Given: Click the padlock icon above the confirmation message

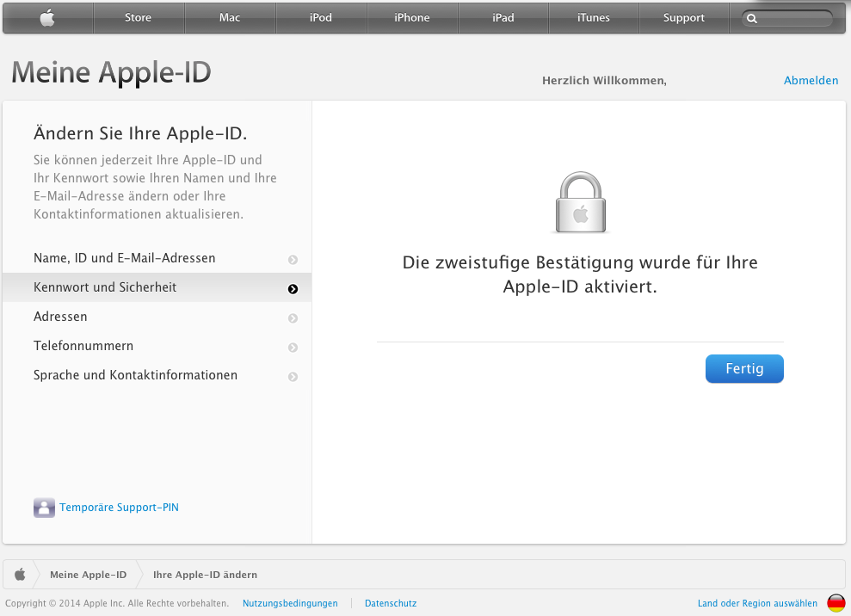Looking at the screenshot, I should (580, 202).
